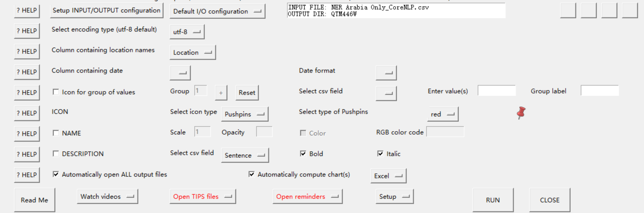This screenshot has height=213, width=644.
Task: Click the RUN button
Action: pos(493,200)
